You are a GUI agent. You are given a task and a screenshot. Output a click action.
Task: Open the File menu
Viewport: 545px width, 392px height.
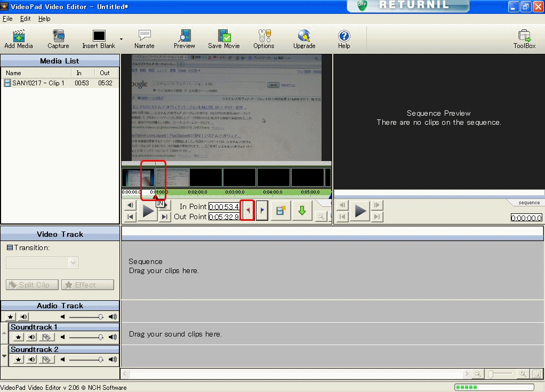(x=7, y=19)
